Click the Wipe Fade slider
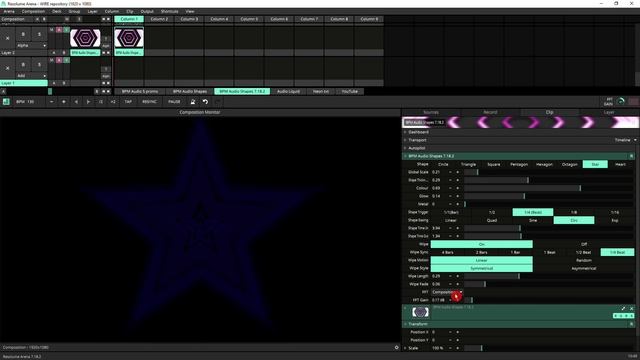Screen dimensions: 640x360 click(549, 284)
